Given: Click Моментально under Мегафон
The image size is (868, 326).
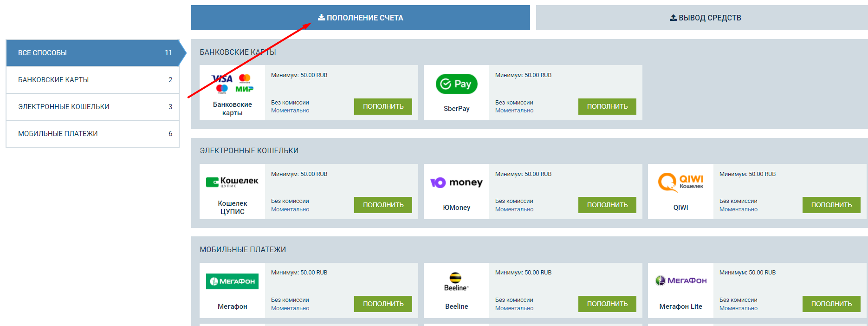Looking at the screenshot, I should tap(290, 308).
